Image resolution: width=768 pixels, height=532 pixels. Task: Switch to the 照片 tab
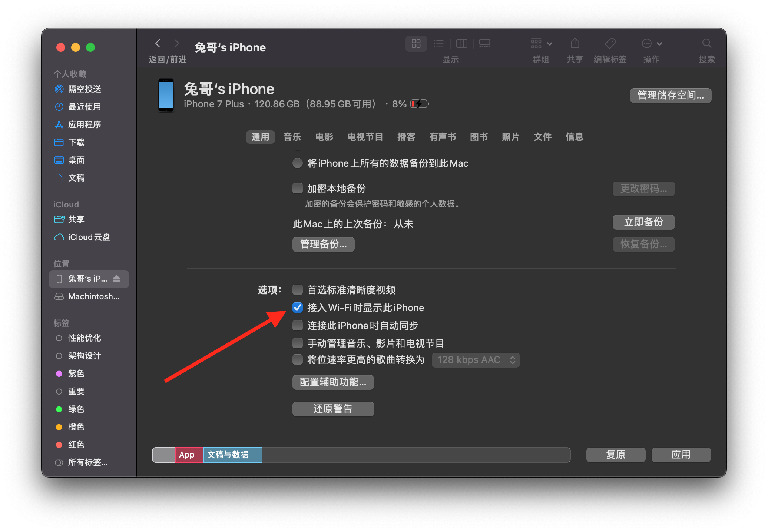[x=511, y=137]
